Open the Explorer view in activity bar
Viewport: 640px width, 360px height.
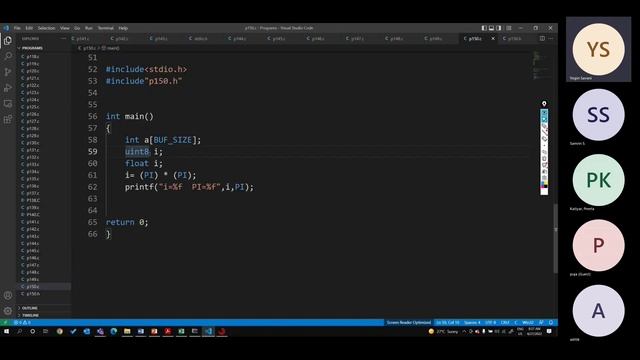click(x=8, y=40)
